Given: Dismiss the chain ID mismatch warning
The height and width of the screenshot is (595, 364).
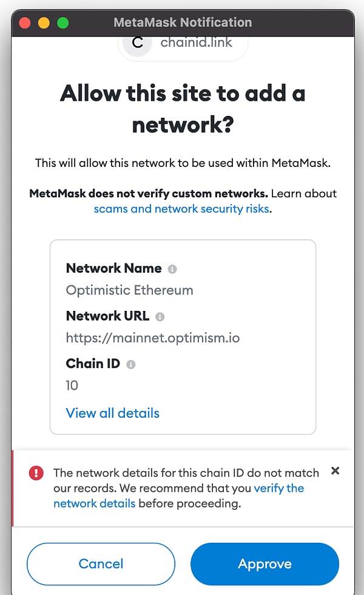Looking at the screenshot, I should pos(335,471).
